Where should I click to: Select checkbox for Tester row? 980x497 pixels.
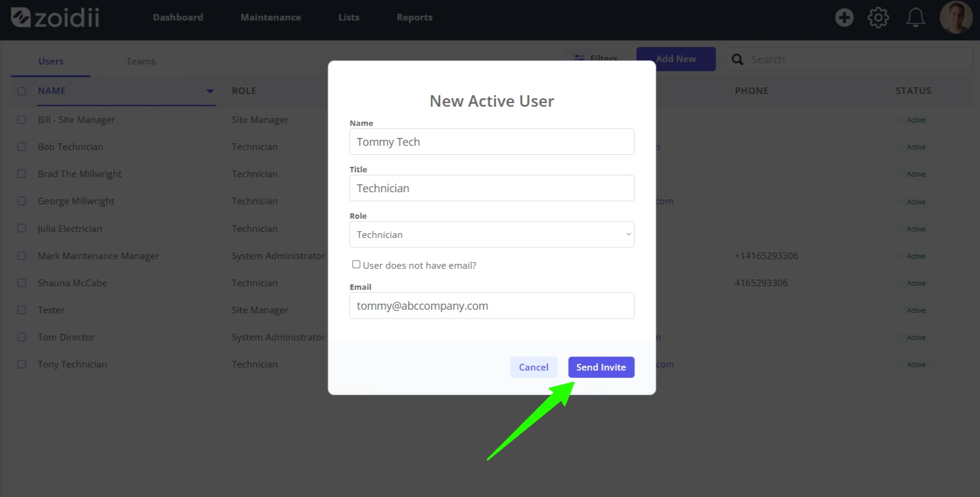22,310
